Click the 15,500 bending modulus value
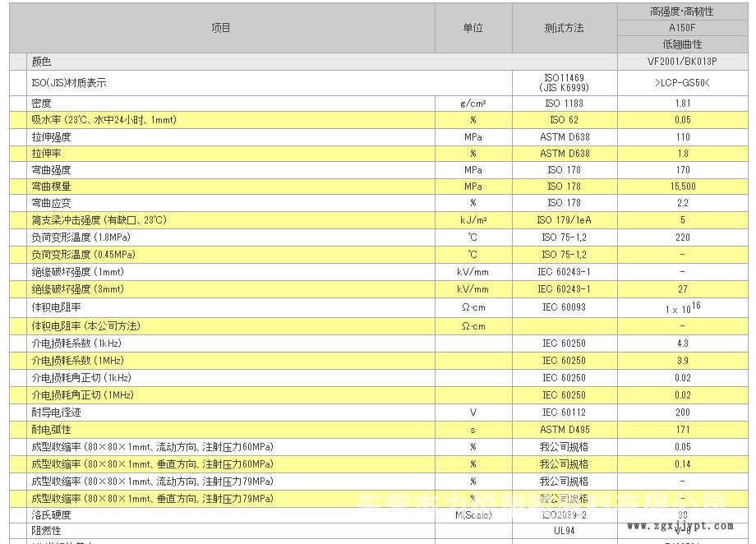The height and width of the screenshot is (544, 756). (x=682, y=187)
